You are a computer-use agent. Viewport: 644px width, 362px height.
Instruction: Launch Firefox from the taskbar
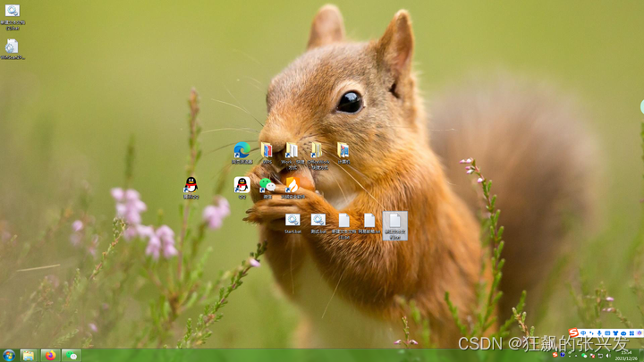(x=50, y=355)
